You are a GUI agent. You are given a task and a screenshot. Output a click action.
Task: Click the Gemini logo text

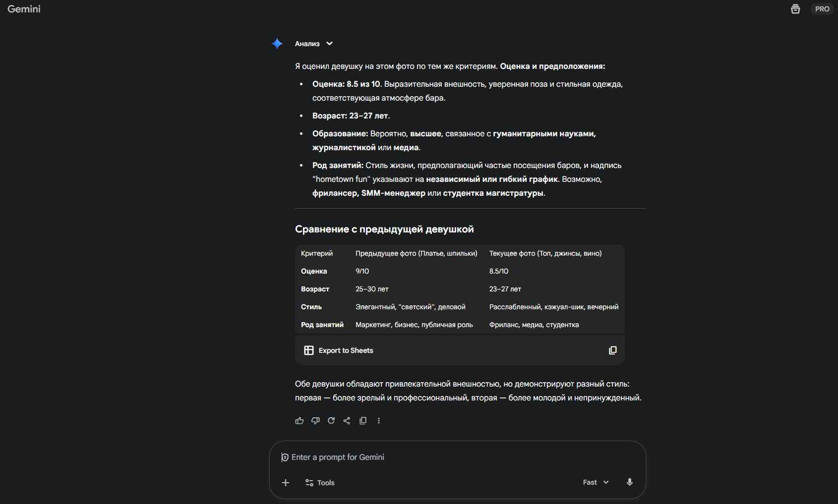click(x=24, y=9)
